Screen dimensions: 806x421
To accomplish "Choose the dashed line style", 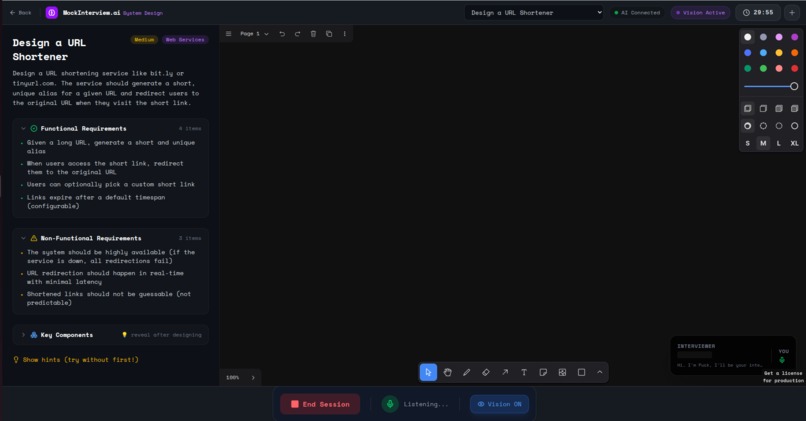I will 763,126.
